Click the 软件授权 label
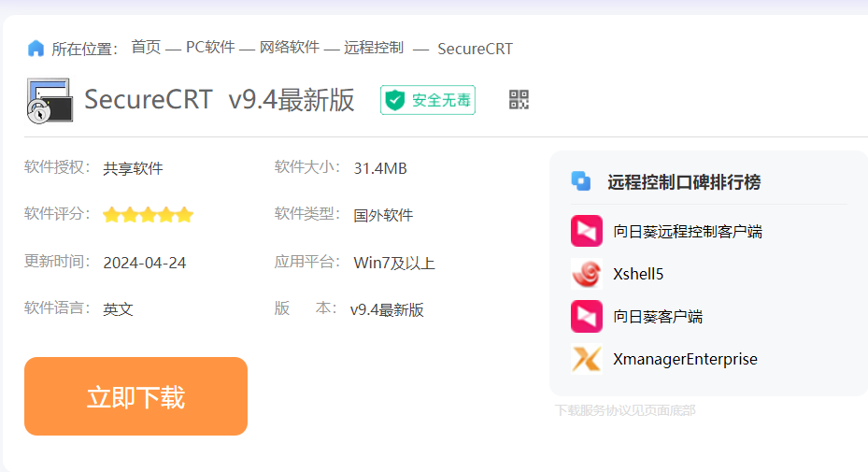The width and height of the screenshot is (868, 472). [57, 166]
